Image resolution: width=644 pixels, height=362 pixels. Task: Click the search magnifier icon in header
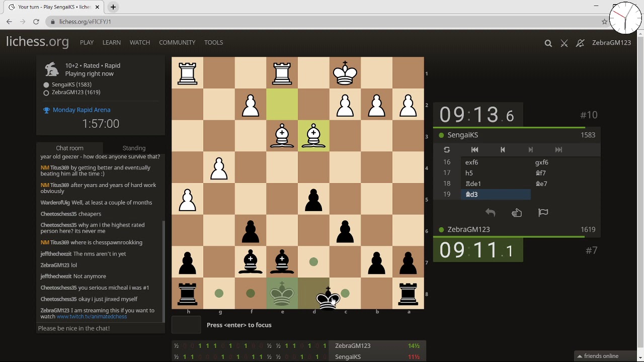(x=548, y=43)
